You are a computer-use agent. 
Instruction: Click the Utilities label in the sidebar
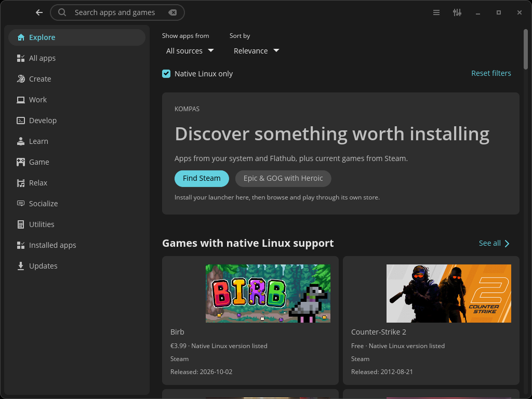tap(42, 224)
